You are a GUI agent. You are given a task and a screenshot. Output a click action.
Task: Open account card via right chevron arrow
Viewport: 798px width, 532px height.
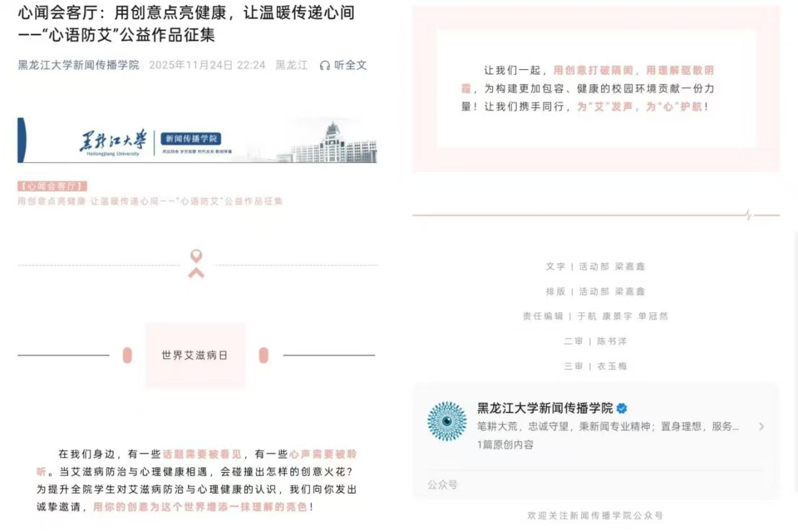coord(761,427)
